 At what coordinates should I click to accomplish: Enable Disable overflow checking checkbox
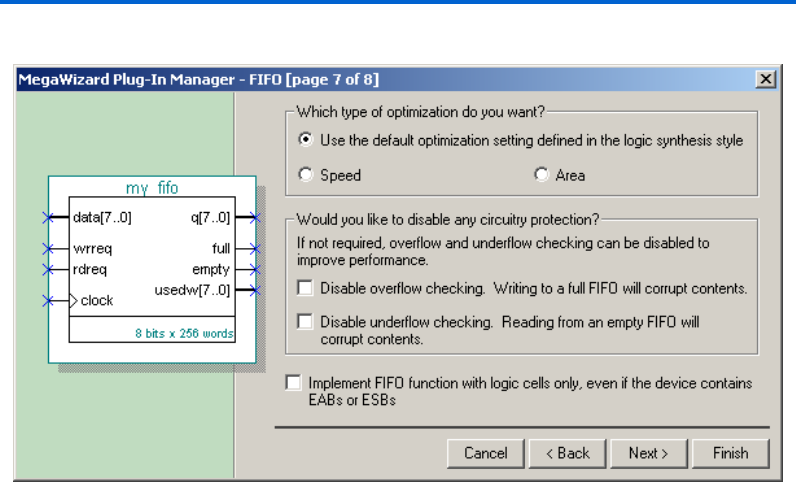coord(306,288)
